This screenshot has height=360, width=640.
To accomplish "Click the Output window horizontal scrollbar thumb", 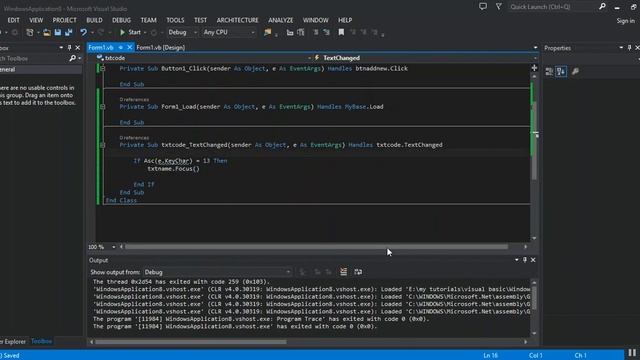I will [191, 342].
